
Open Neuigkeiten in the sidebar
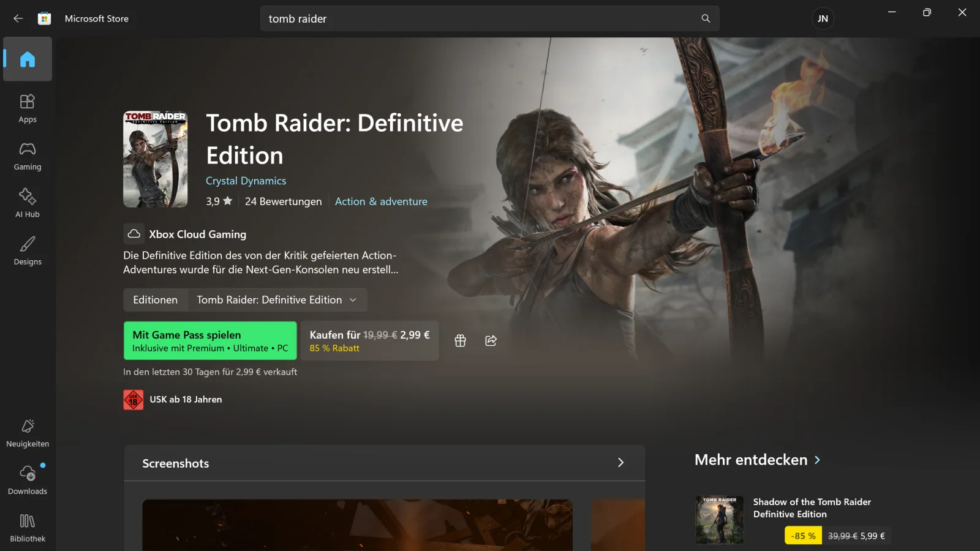click(x=28, y=433)
